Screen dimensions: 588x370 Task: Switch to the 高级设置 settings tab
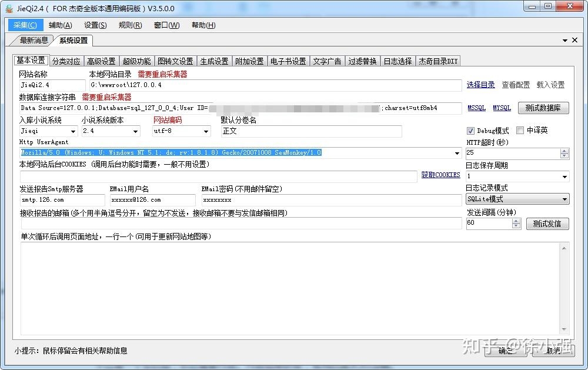pos(101,60)
